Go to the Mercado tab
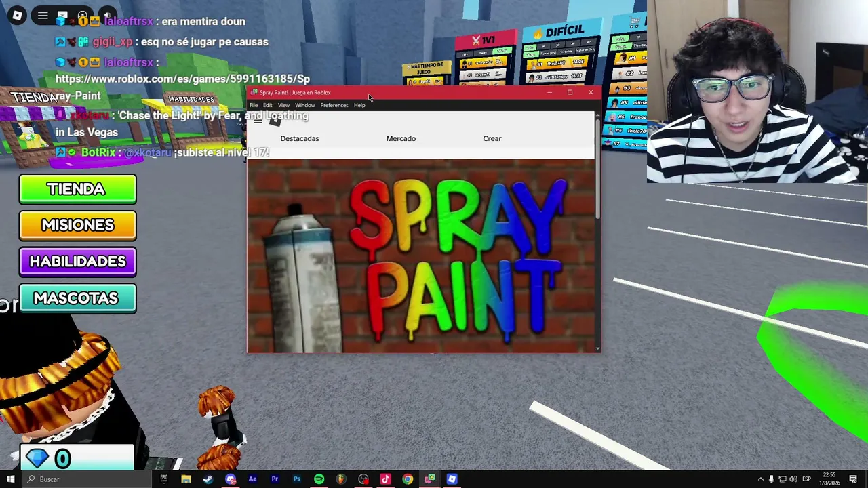The height and width of the screenshot is (488, 868). coord(401,138)
